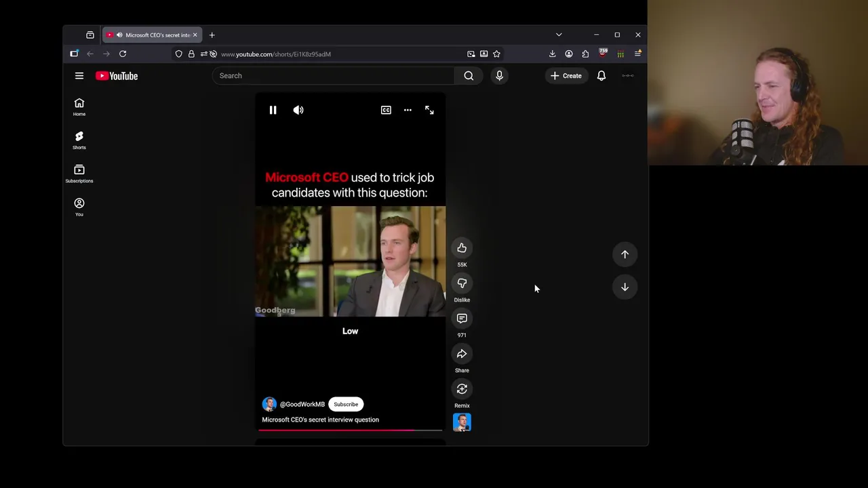Start voice search with microphone icon
Viewport: 868px width, 488px height.
(499, 76)
